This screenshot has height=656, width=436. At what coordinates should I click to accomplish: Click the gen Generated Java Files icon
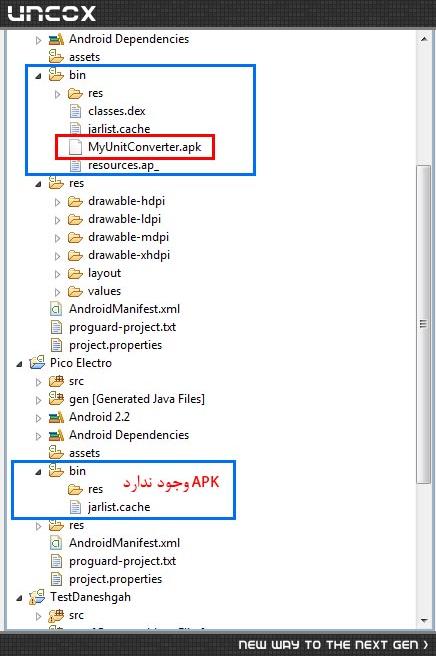pyautogui.click(x=56, y=399)
